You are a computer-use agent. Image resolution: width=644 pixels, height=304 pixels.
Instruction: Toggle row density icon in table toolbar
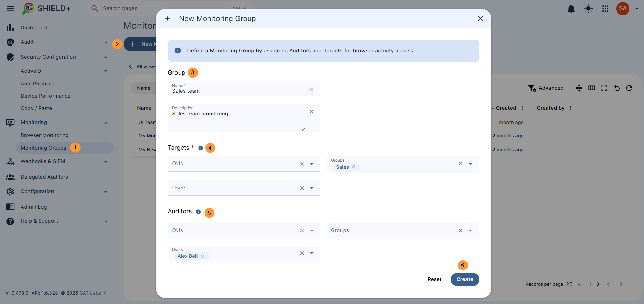click(579, 88)
